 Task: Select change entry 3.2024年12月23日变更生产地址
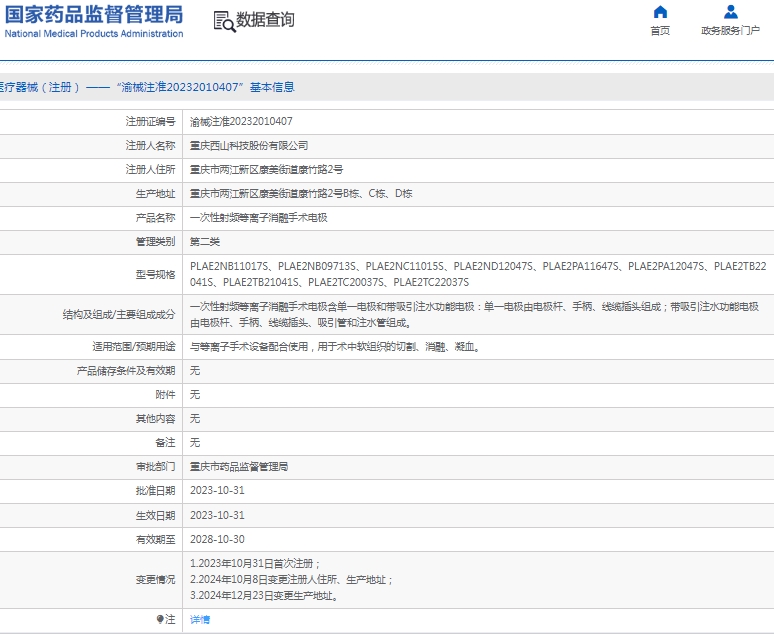[265, 596]
